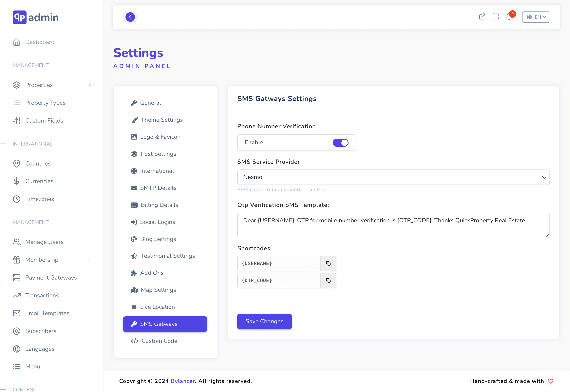Open Subscribers page
This screenshot has width=570, height=392.
click(x=41, y=331)
